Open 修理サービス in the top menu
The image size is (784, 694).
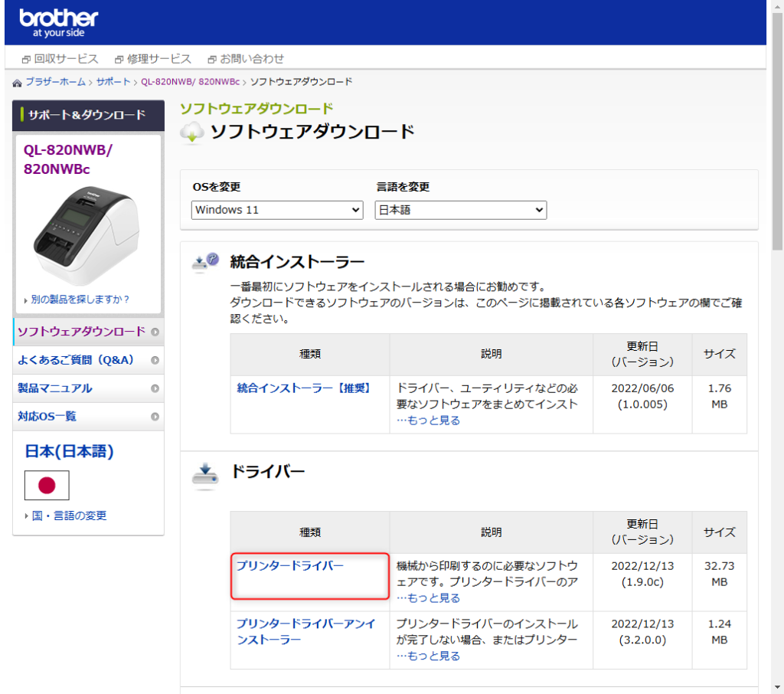[x=159, y=59]
